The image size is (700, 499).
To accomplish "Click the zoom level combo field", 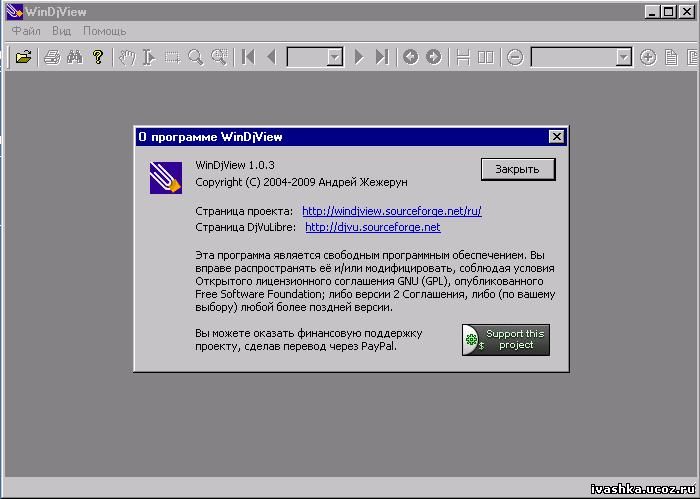I will [574, 57].
